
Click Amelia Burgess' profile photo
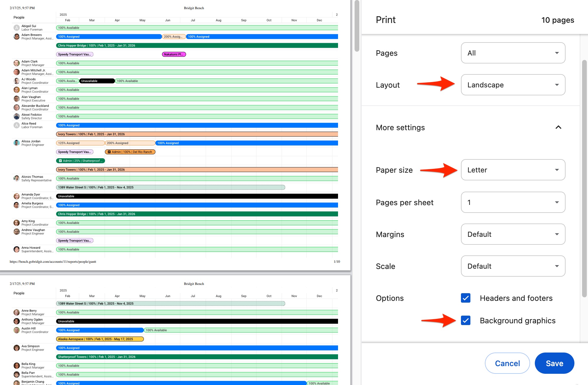tap(17, 205)
